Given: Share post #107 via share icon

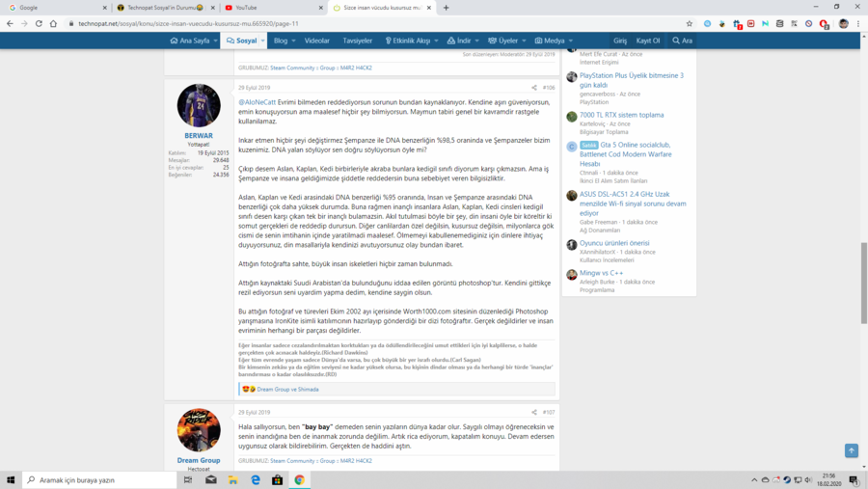Looking at the screenshot, I should tap(534, 412).
